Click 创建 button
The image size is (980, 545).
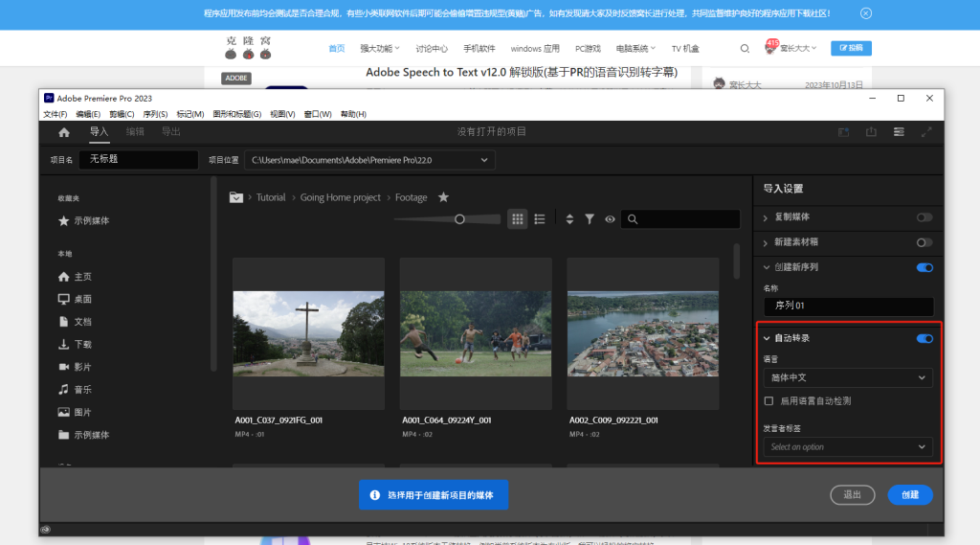click(910, 495)
